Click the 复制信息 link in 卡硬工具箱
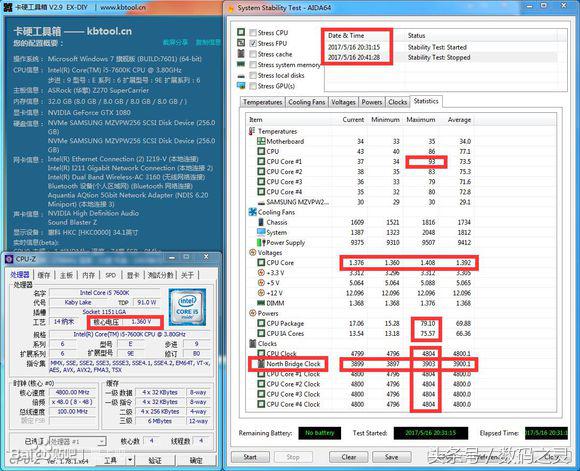The width and height of the screenshot is (580, 471). tap(208, 43)
